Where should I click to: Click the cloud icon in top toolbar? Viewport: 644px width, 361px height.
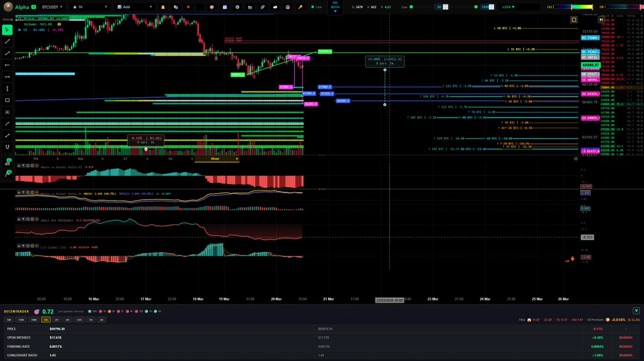275,7
